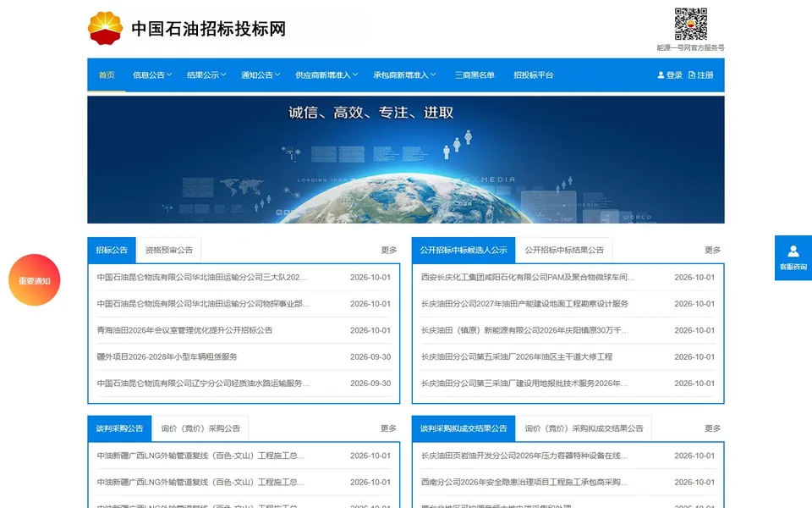Select the 招标公告 tab
The width and height of the screenshot is (812, 508).
[x=112, y=250]
